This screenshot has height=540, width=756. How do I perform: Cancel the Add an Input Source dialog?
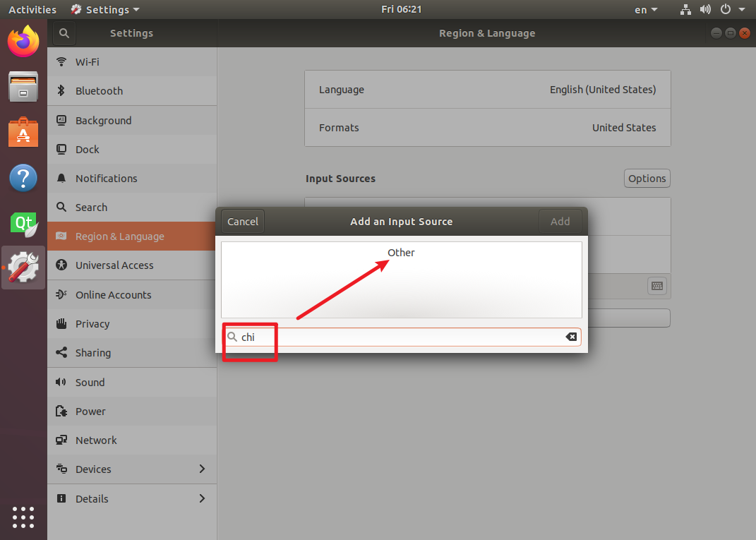point(243,222)
